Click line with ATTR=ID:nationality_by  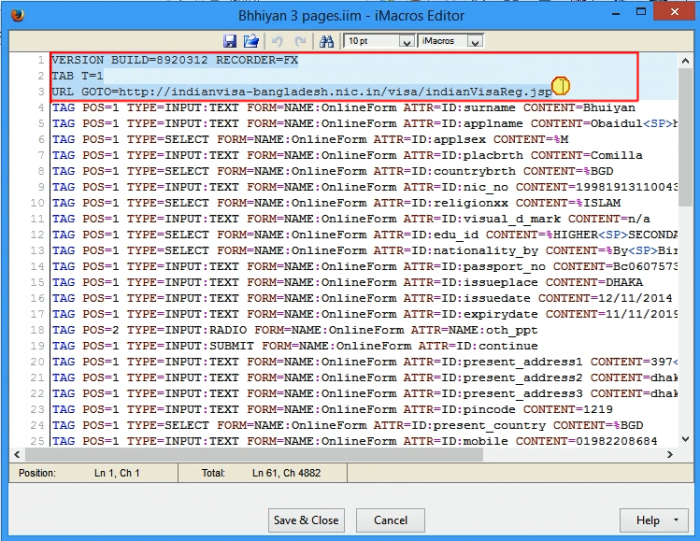(x=364, y=250)
